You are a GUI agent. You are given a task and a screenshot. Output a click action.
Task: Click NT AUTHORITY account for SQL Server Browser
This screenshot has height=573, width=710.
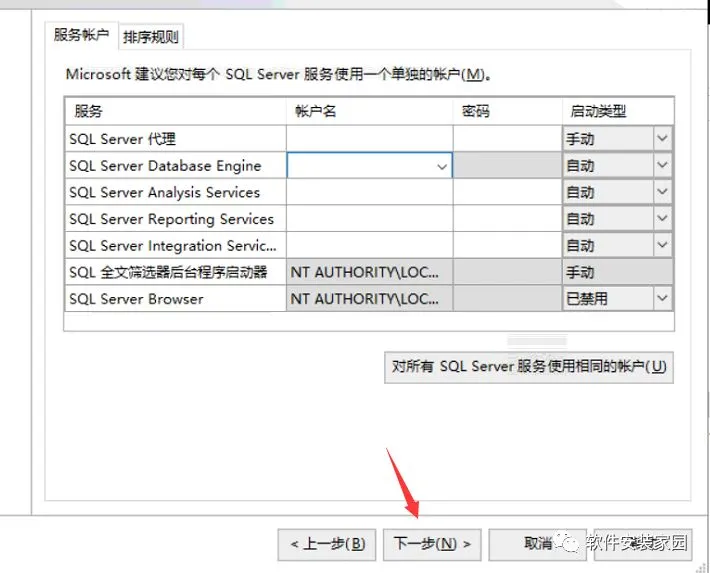[x=369, y=299]
